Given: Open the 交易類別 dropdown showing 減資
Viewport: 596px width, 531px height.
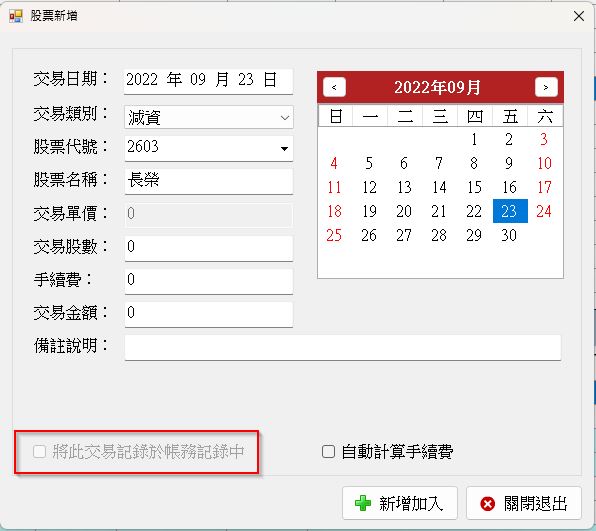Looking at the screenshot, I should (209, 117).
